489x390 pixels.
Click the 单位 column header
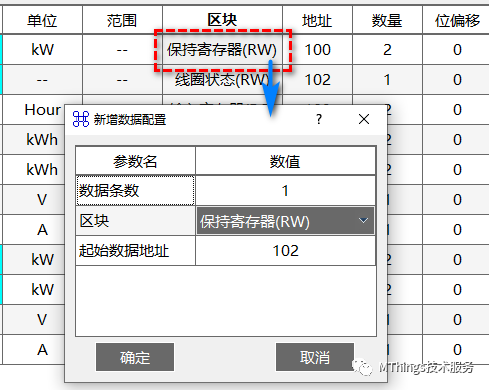42,20
